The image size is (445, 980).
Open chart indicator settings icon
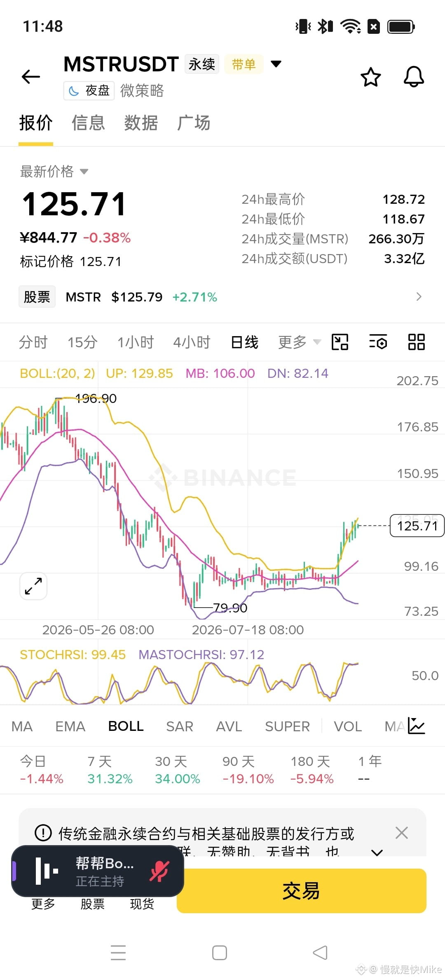pos(378,342)
